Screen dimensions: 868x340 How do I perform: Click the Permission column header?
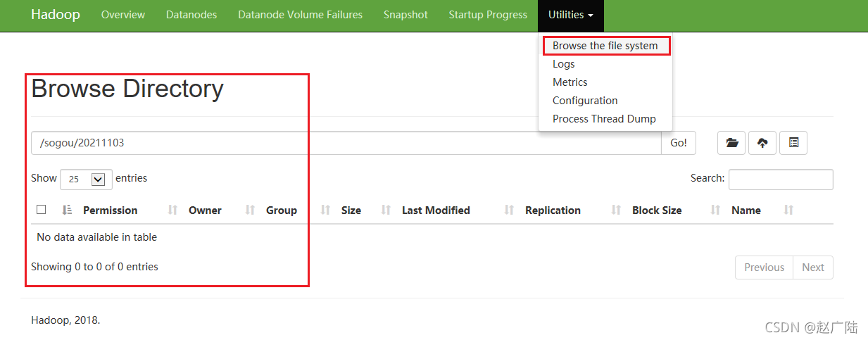(111, 210)
